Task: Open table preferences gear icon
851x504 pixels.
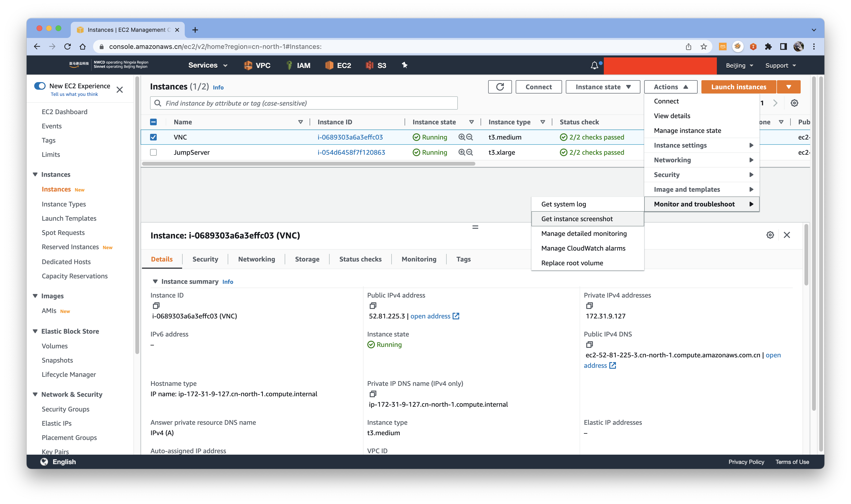Action: coord(794,103)
